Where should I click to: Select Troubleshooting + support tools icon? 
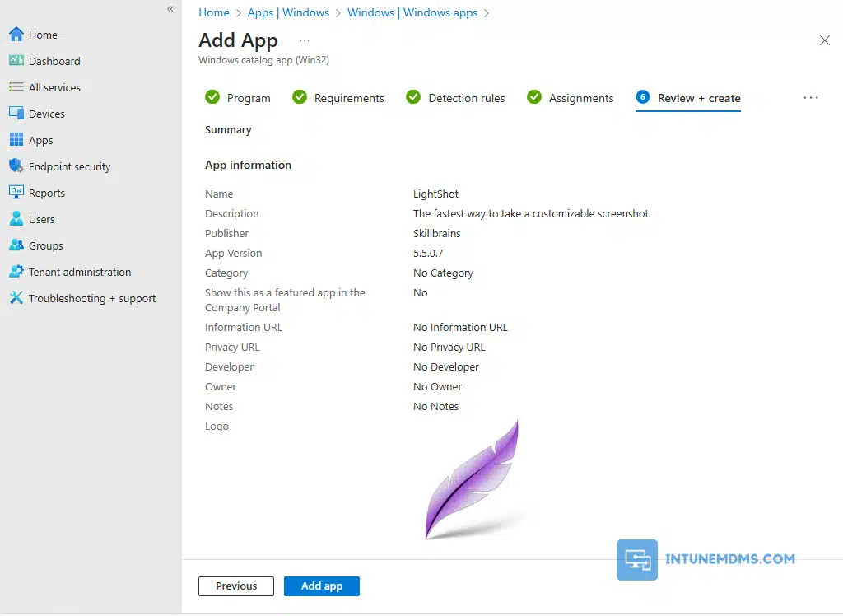16,298
